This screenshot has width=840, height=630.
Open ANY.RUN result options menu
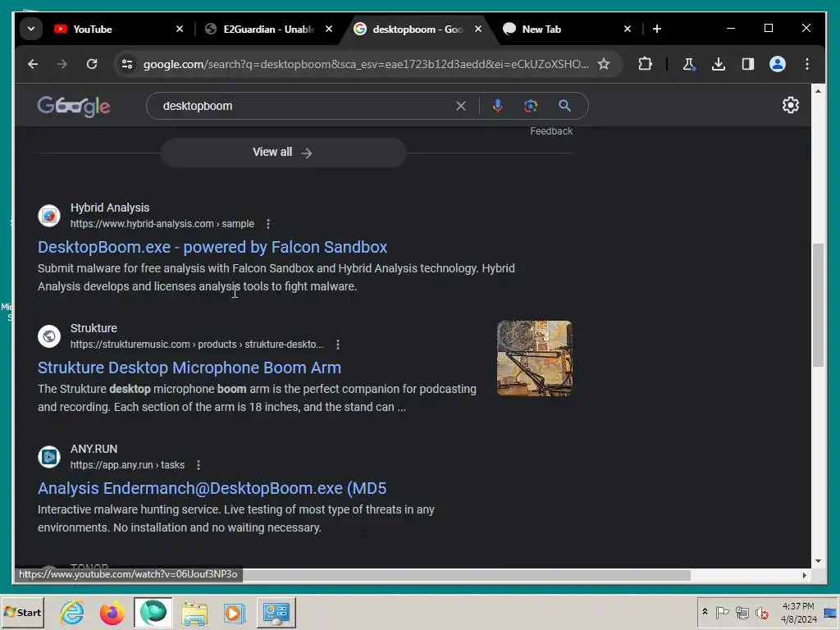tap(199, 465)
